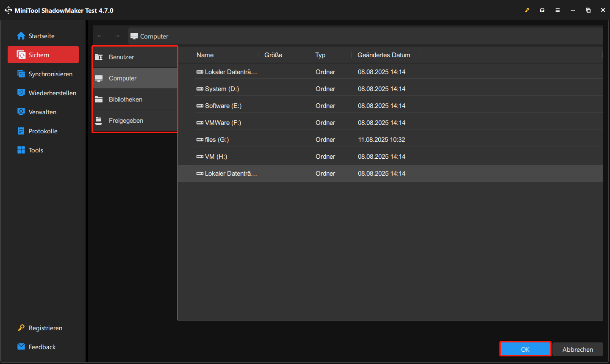Sort by the Größe column header

pyautogui.click(x=273, y=55)
